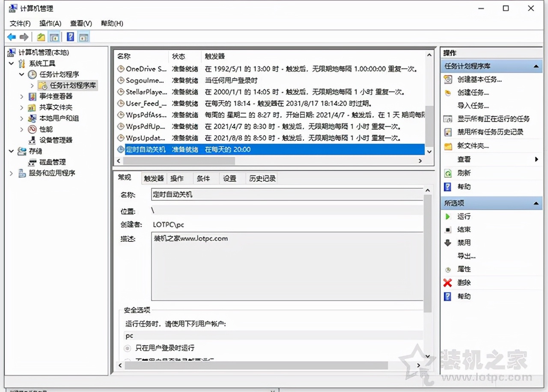Image resolution: width=548 pixels, height=392 pixels.
Task: Open the 查看 submenu in the actions pane
Action: (464, 159)
